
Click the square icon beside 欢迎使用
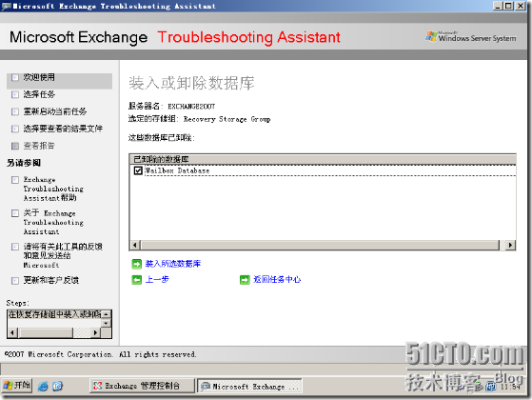point(15,78)
